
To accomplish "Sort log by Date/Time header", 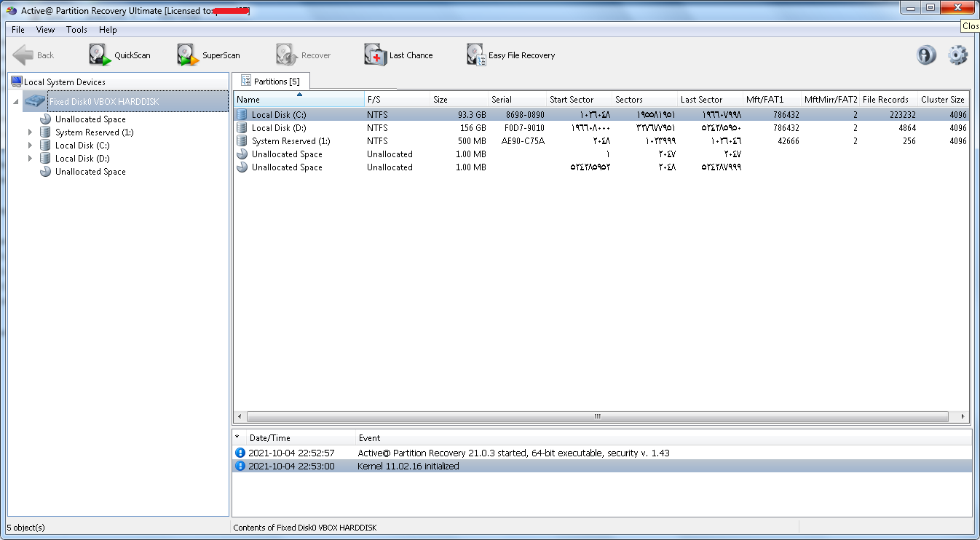I will coord(301,438).
